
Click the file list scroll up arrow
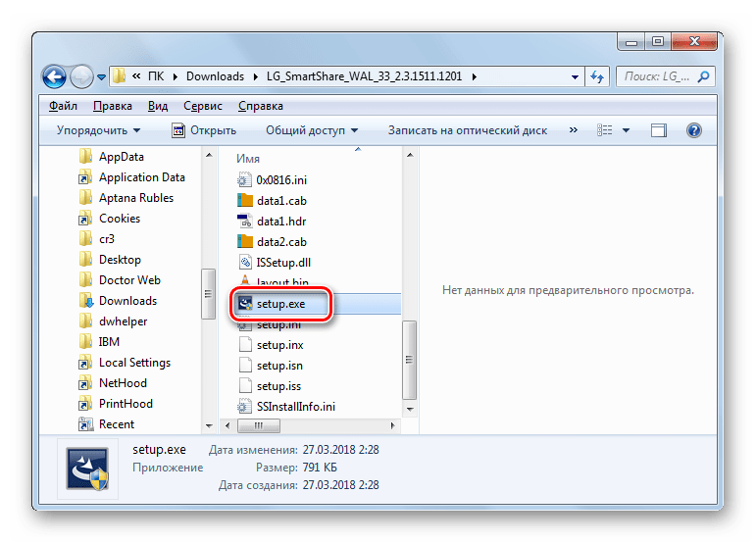pos(410,155)
